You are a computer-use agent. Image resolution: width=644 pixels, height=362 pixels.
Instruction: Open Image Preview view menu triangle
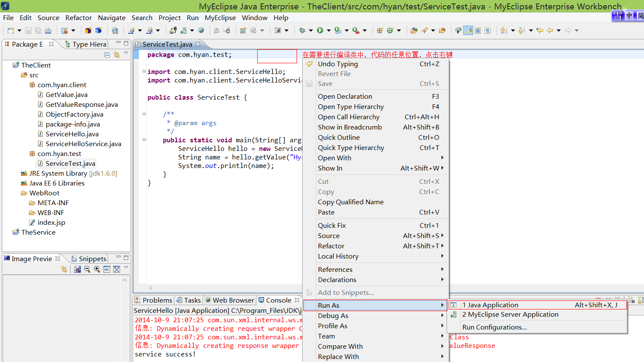tap(126, 268)
